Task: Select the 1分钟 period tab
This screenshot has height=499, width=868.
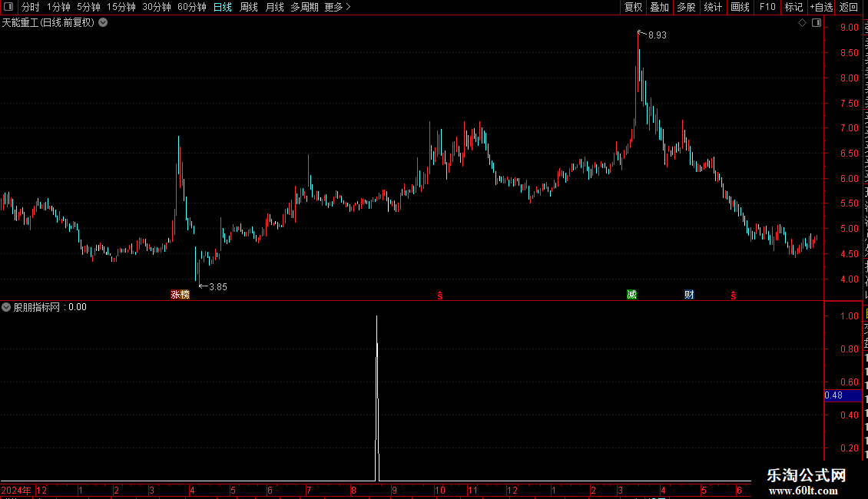Action: [58, 7]
